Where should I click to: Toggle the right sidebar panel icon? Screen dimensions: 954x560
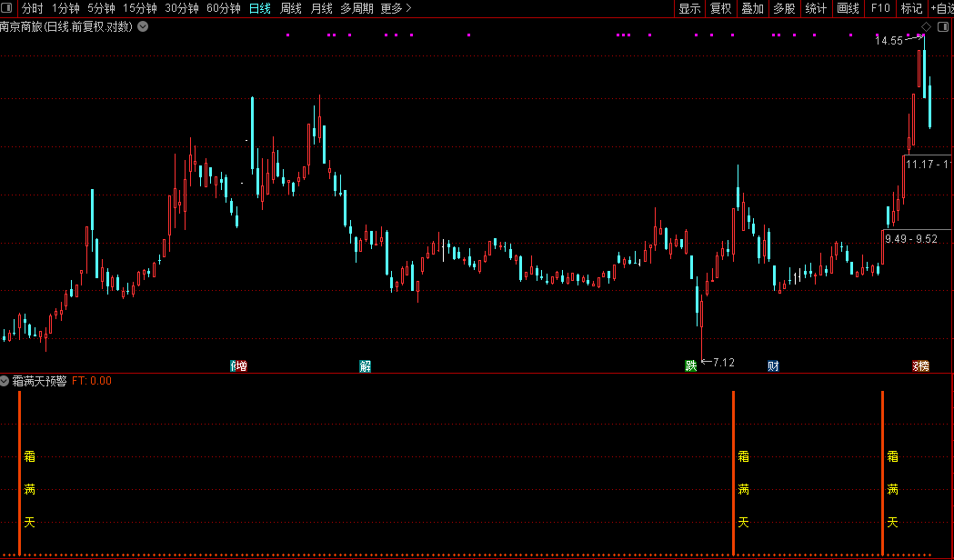click(944, 26)
